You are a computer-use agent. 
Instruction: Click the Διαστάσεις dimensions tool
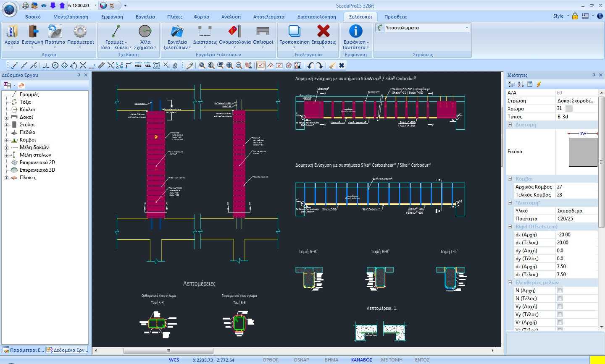point(205,36)
